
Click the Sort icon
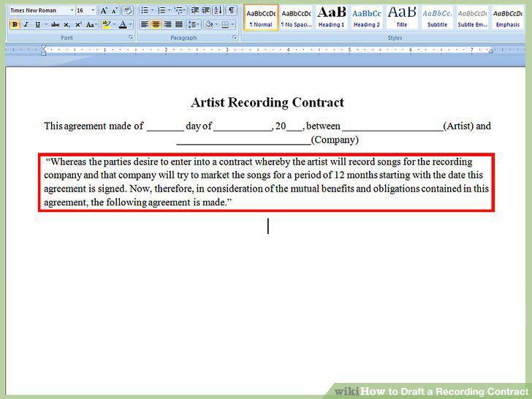[218, 10]
